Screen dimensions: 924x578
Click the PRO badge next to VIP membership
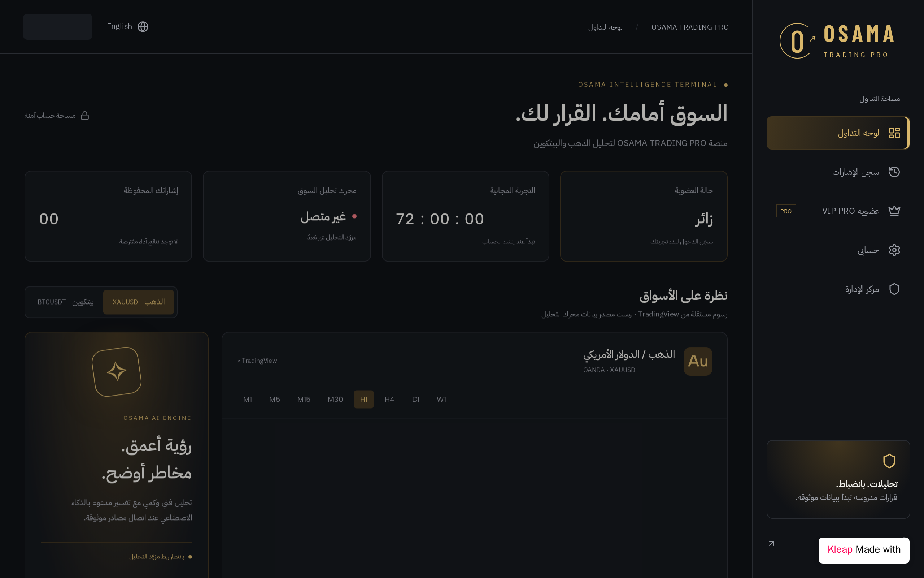tap(786, 211)
